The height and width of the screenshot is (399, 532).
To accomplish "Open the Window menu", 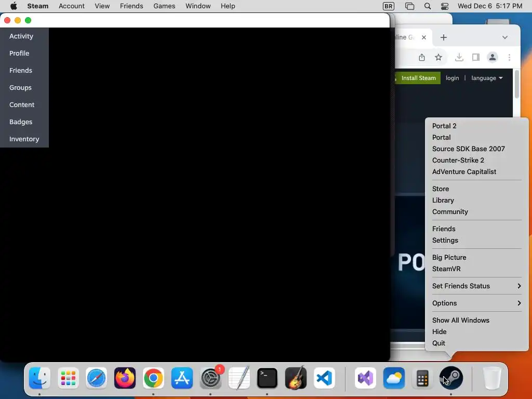I will point(198,6).
